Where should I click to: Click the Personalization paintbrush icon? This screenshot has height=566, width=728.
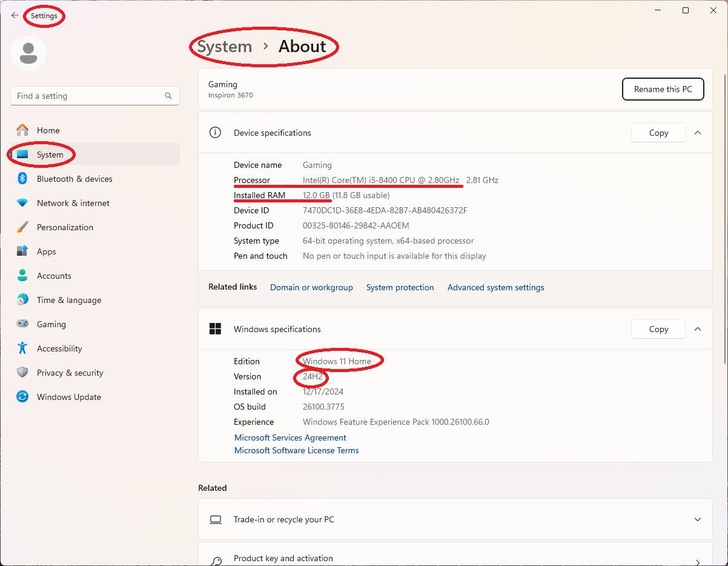22,227
